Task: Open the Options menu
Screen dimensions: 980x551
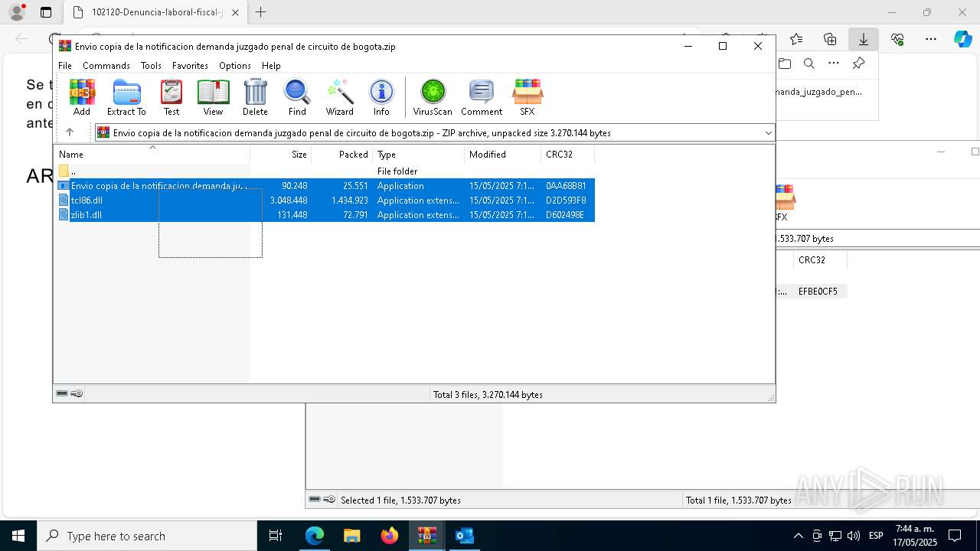Action: click(x=234, y=66)
